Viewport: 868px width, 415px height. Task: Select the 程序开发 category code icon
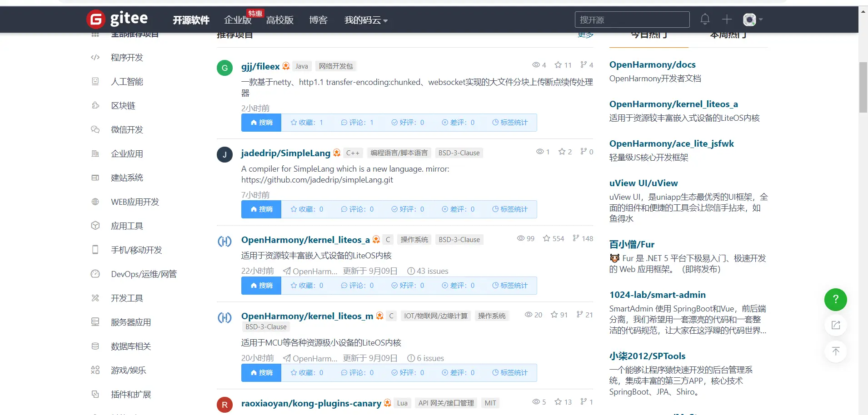(x=95, y=57)
